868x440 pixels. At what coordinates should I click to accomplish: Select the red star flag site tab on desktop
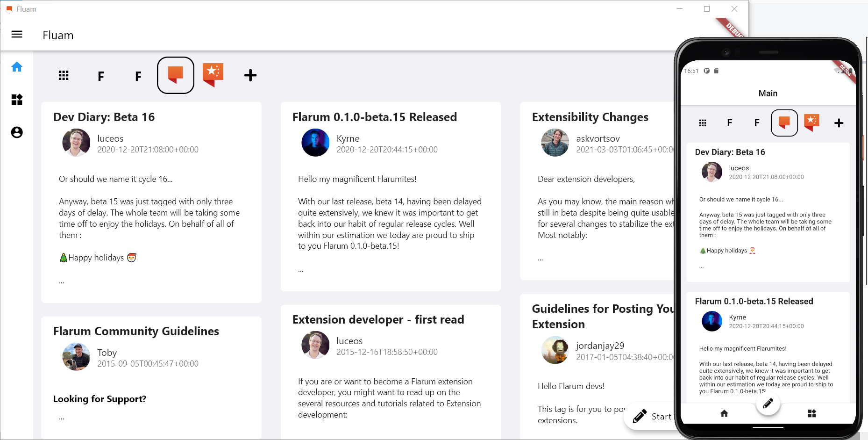click(213, 75)
